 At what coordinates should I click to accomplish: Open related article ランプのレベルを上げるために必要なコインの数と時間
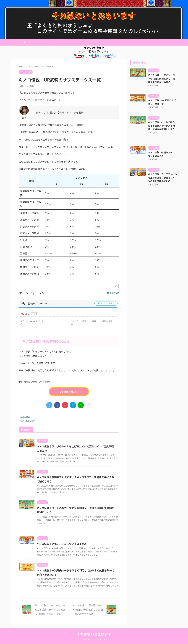pyautogui.click(x=76, y=448)
